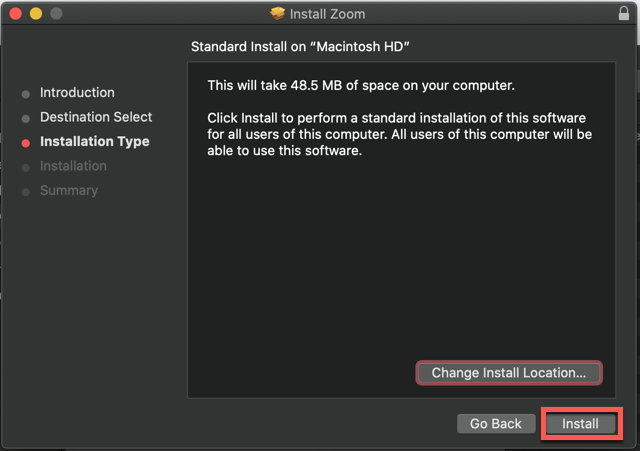Click the dimmed Installation step label
This screenshot has height=451, width=640.
coord(73,166)
